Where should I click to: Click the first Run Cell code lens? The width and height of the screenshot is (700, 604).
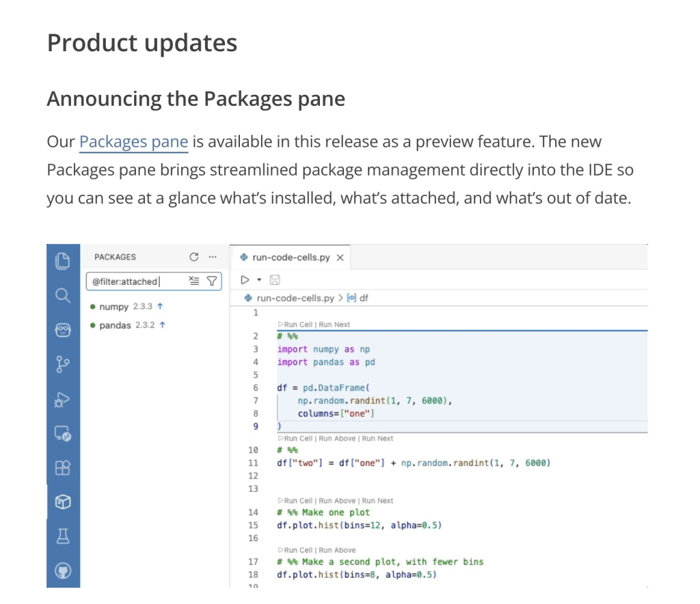pos(297,325)
